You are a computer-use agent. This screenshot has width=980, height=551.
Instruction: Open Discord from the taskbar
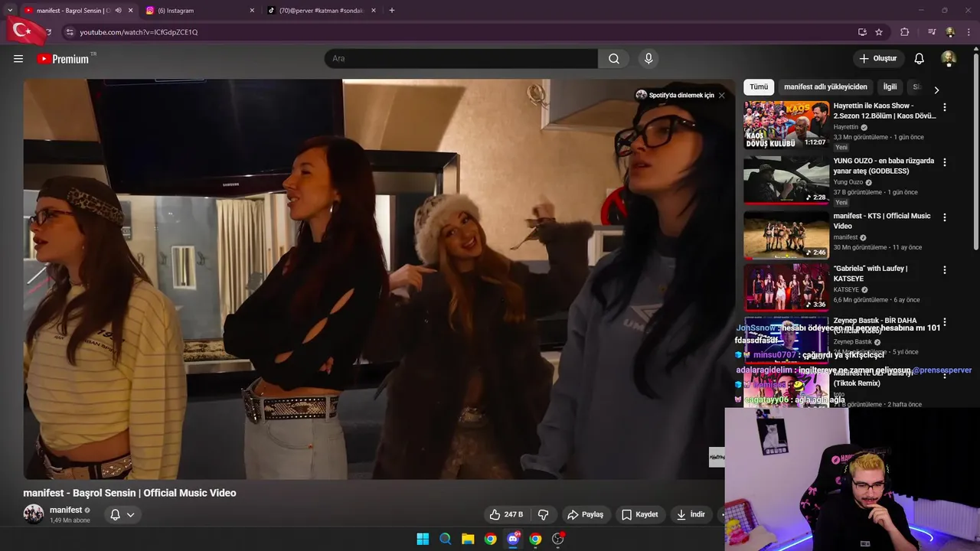click(513, 539)
